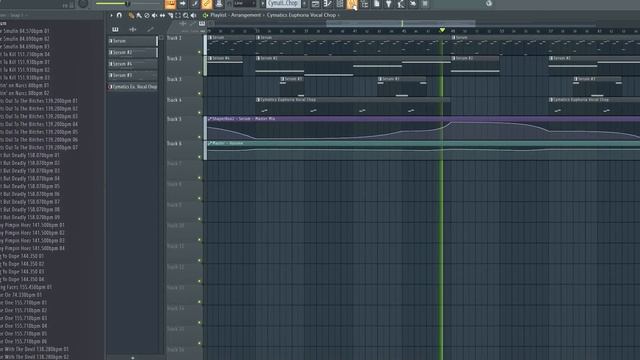The height and width of the screenshot is (360, 640).
Task: Select the Track 6 header
Action: (184, 150)
